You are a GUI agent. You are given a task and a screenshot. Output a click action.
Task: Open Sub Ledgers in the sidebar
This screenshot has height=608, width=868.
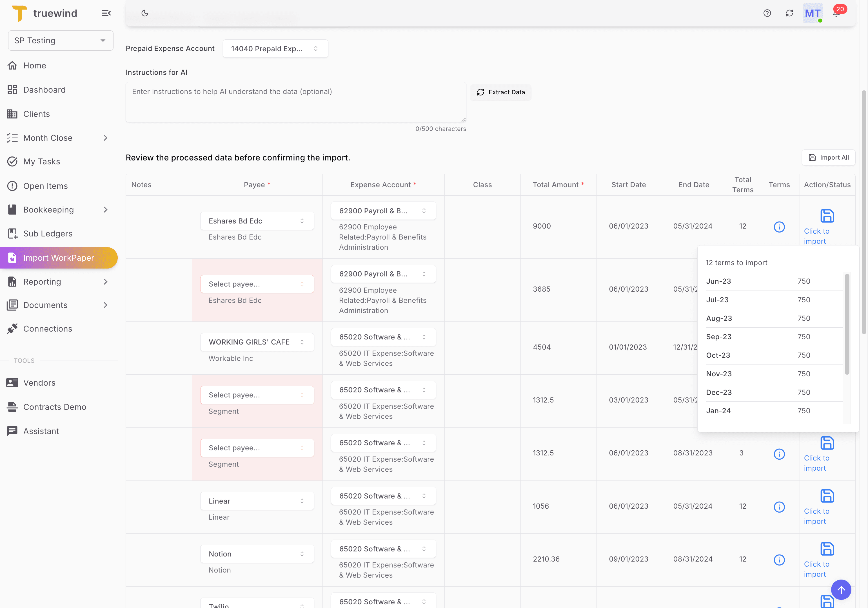(48, 234)
